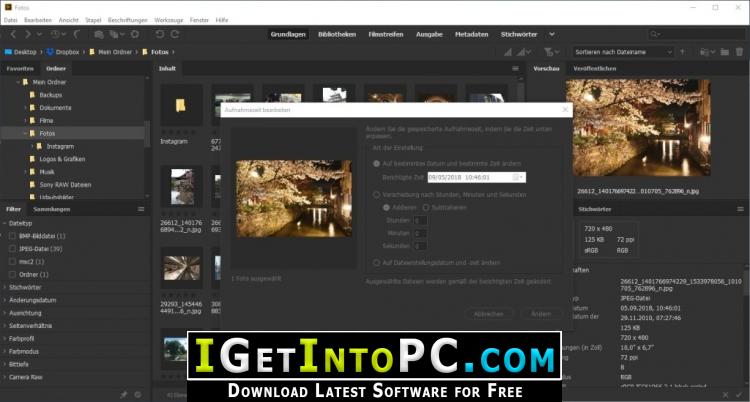Open the Filter panel menu icon

(141, 209)
